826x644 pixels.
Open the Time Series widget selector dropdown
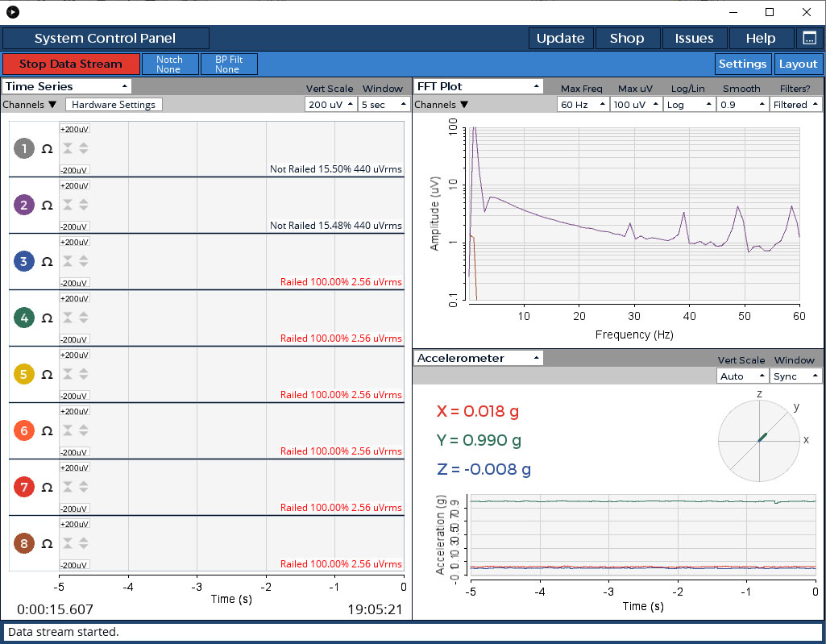(x=67, y=86)
